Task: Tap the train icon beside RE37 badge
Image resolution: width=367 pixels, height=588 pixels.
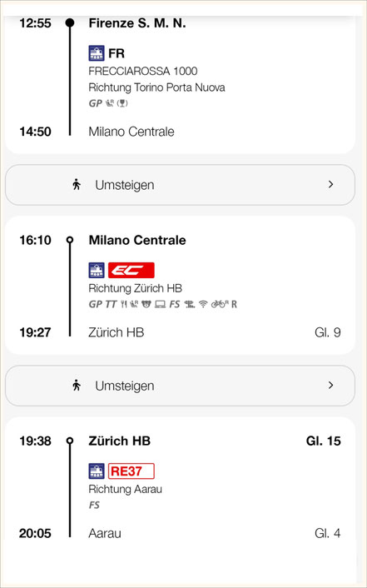Action: click(97, 471)
